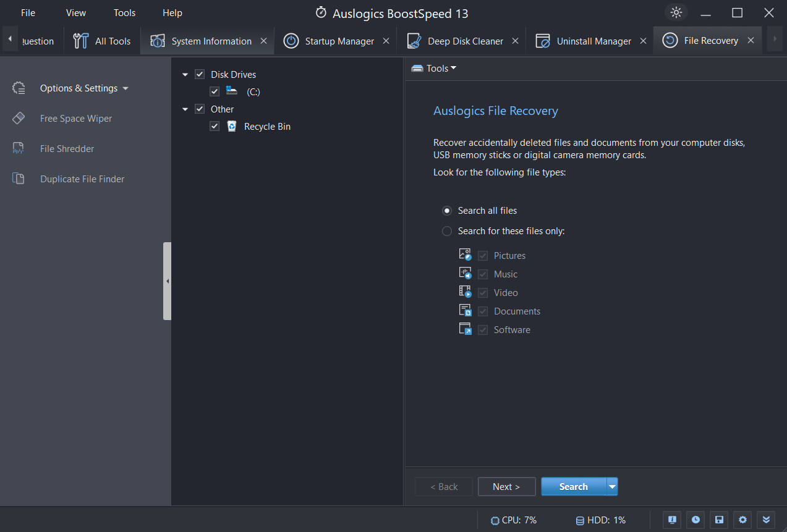
Task: Close the System Information tab
Action: pyautogui.click(x=263, y=41)
